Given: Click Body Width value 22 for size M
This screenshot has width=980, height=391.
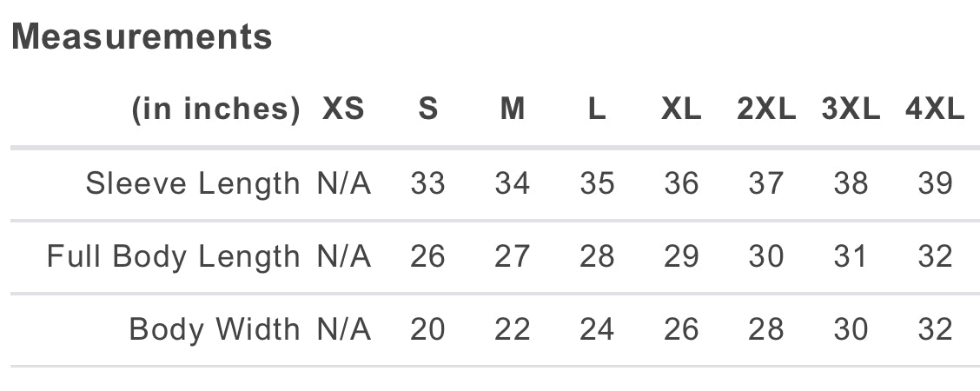Looking at the screenshot, I should tap(513, 329).
